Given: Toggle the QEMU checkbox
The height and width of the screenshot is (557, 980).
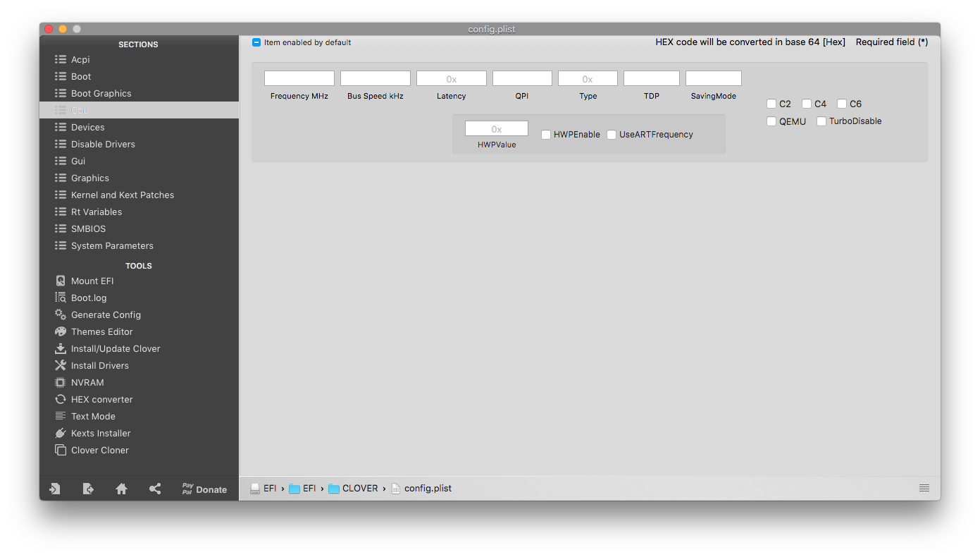Looking at the screenshot, I should point(771,121).
